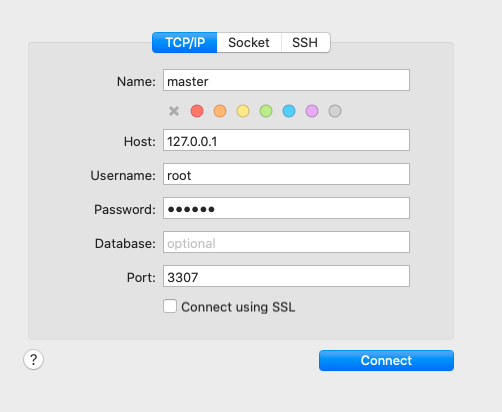Select the TCP/IP tab
The height and width of the screenshot is (412, 502).
click(x=185, y=42)
